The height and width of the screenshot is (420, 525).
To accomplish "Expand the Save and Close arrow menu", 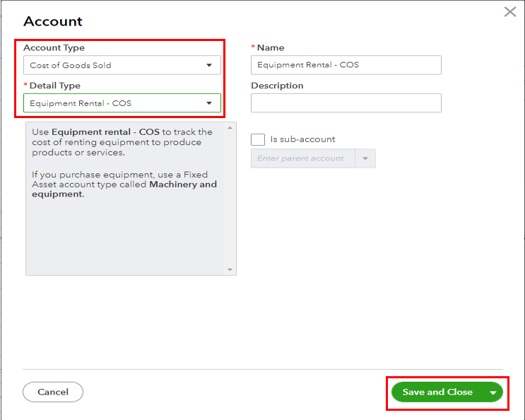I will [494, 392].
